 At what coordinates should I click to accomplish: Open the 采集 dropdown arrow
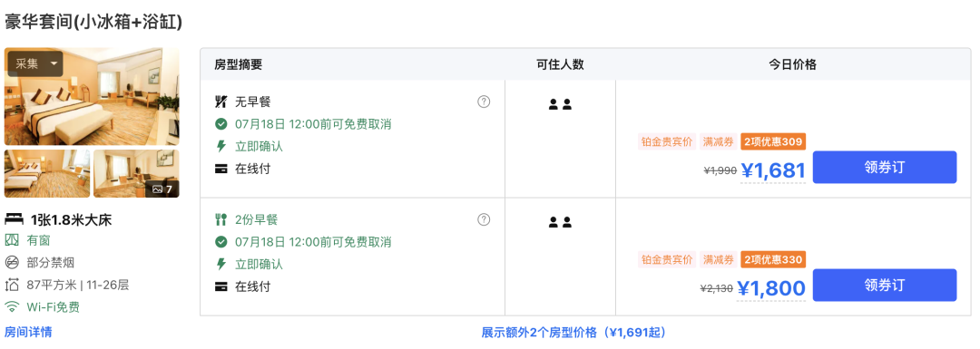[54, 63]
